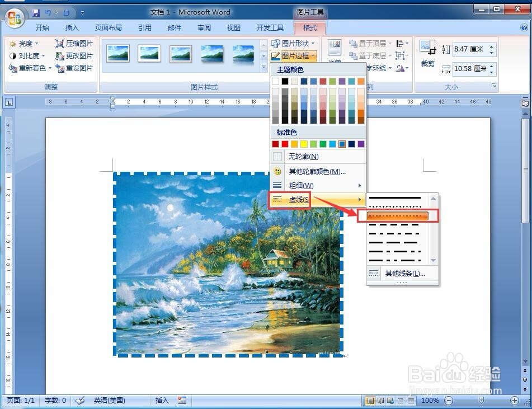
Task: Redo the last action
Action: point(67,13)
